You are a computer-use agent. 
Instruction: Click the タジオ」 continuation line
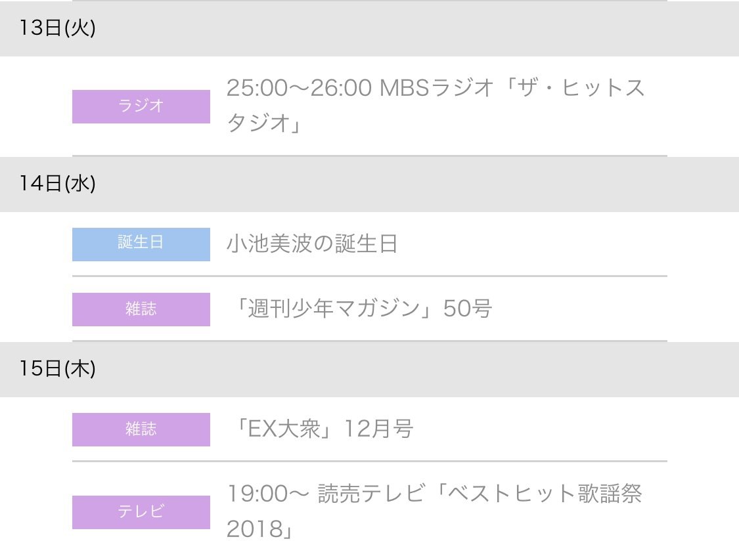264,123
